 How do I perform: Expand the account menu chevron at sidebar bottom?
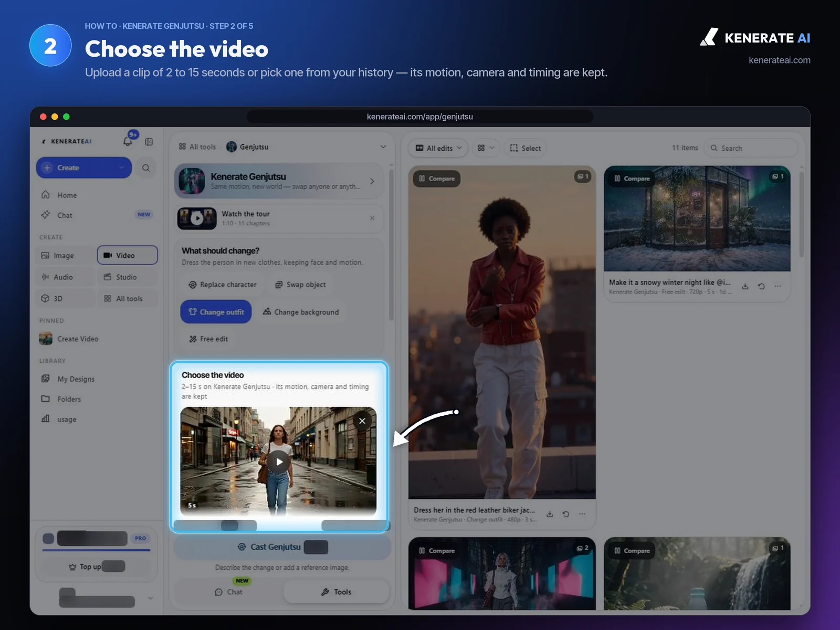pos(151,598)
